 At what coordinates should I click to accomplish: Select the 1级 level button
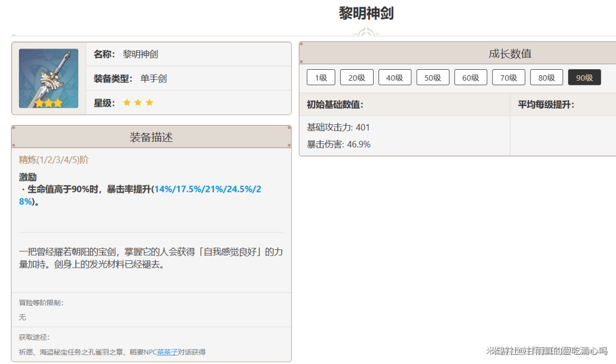[321, 78]
